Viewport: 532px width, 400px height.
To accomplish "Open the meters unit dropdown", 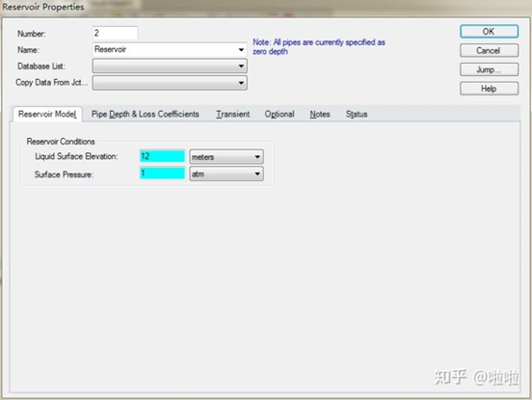I will [x=226, y=157].
